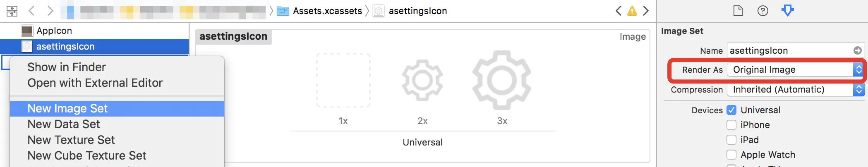Choose New Image Set from context menu
Viewport: 868px width, 167px height.
coord(67,108)
